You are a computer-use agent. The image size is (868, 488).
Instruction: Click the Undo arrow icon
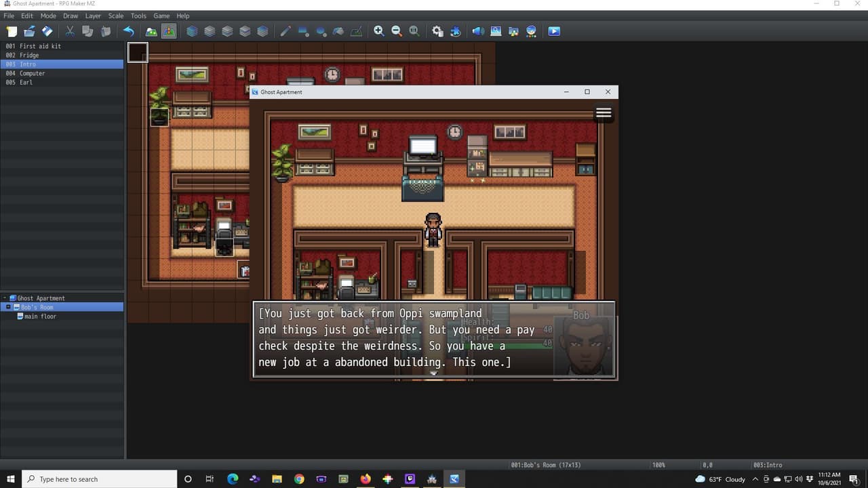coord(128,31)
